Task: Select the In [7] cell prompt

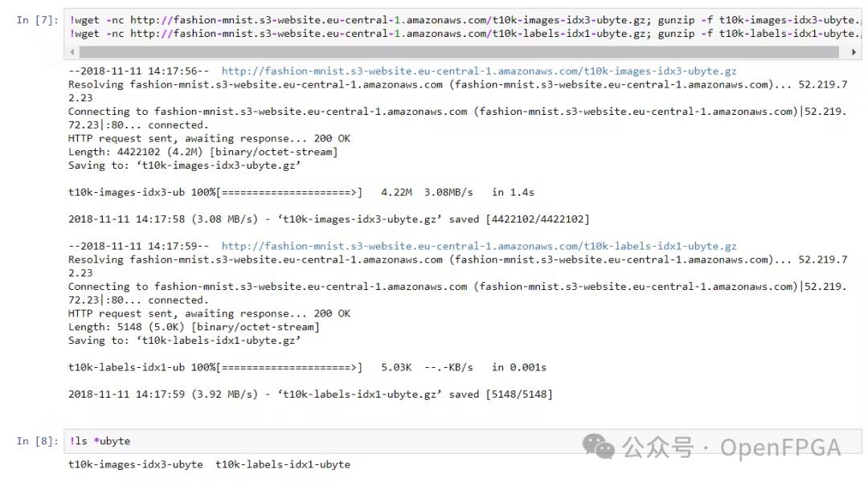Action: point(37,19)
